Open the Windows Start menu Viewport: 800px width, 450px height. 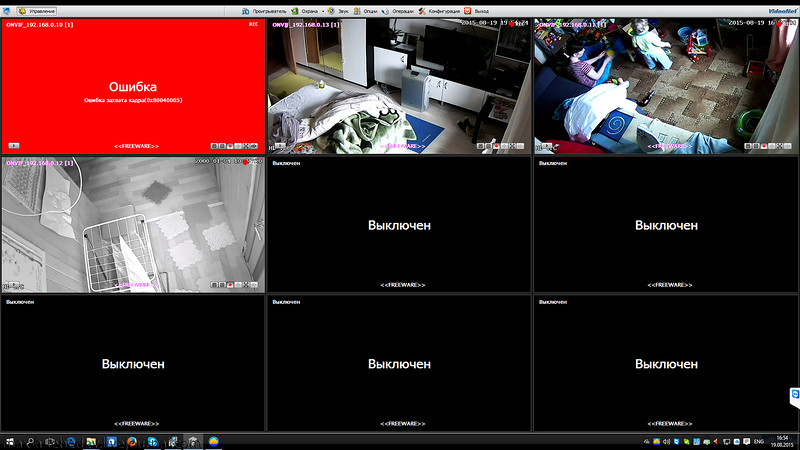[10, 442]
